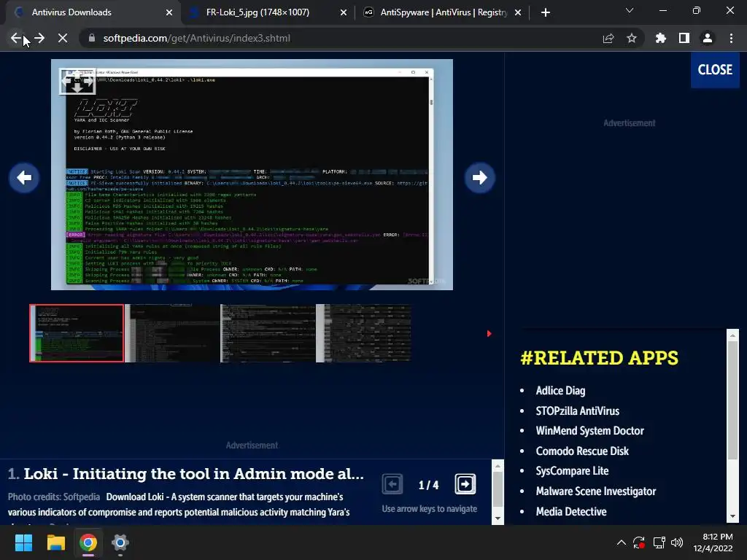Show next image with large right arrow

[x=480, y=178]
